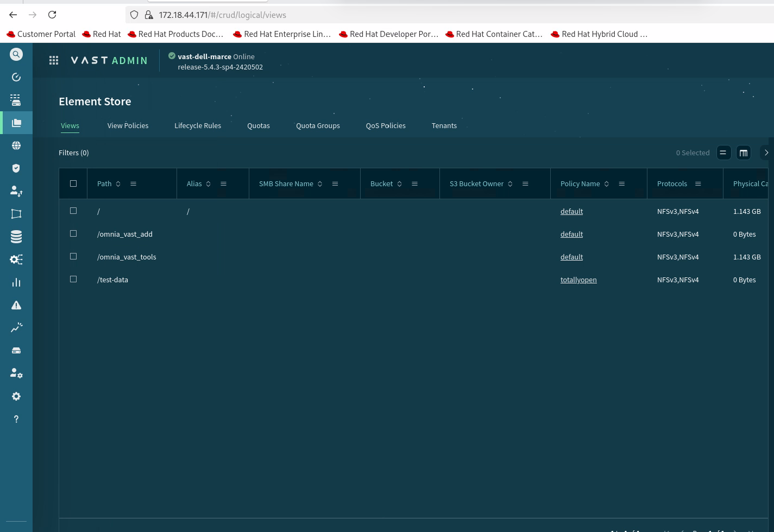Open the Protocols column menu
This screenshot has height=532, width=774.
698,184
